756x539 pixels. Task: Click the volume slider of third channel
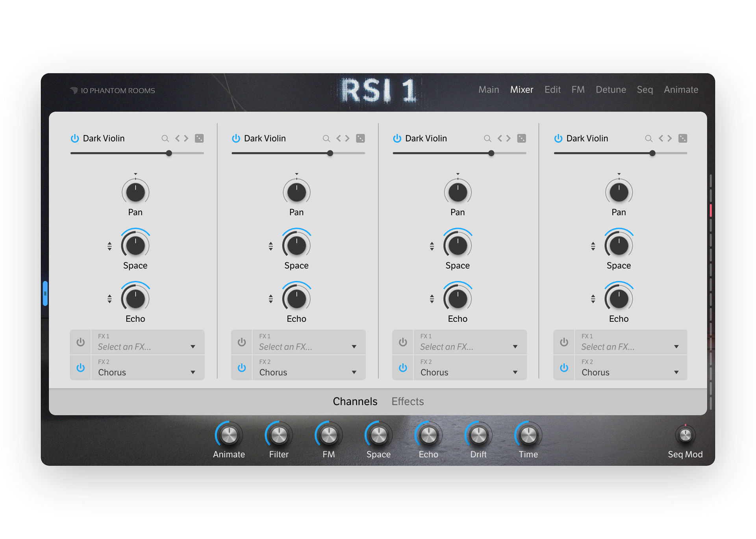click(x=460, y=153)
